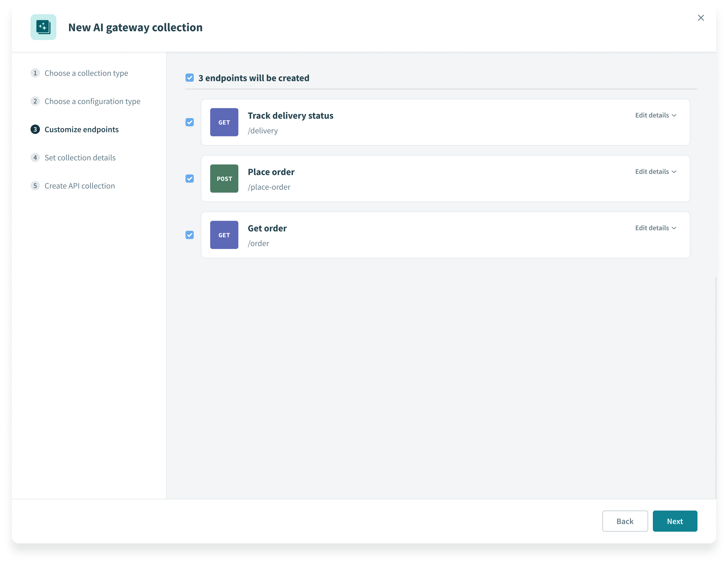Image resolution: width=728 pixels, height=567 pixels.
Task: Click the blue checkbox icon at top
Action: (x=190, y=77)
